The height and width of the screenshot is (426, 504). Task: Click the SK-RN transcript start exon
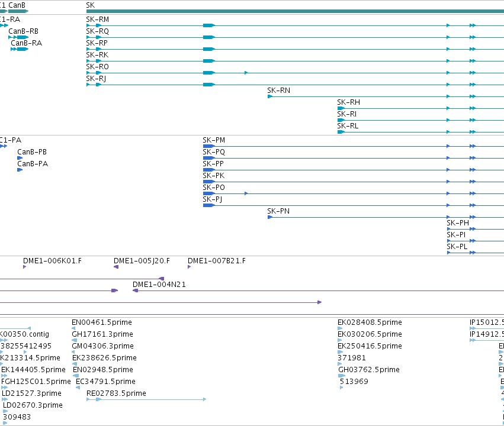tap(270, 96)
